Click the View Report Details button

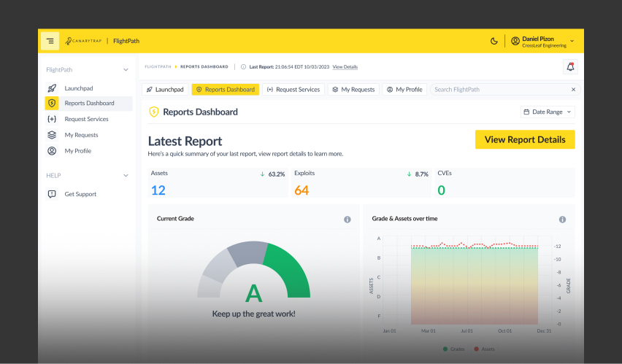(525, 139)
